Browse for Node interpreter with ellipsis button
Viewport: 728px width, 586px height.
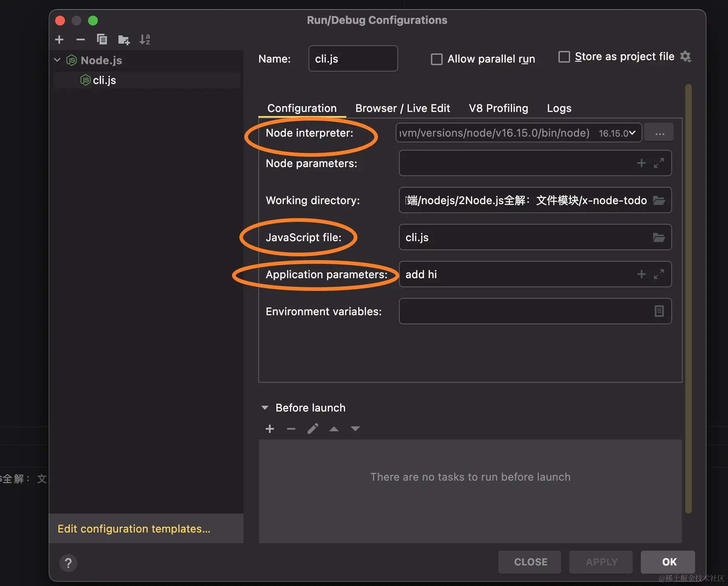659,133
